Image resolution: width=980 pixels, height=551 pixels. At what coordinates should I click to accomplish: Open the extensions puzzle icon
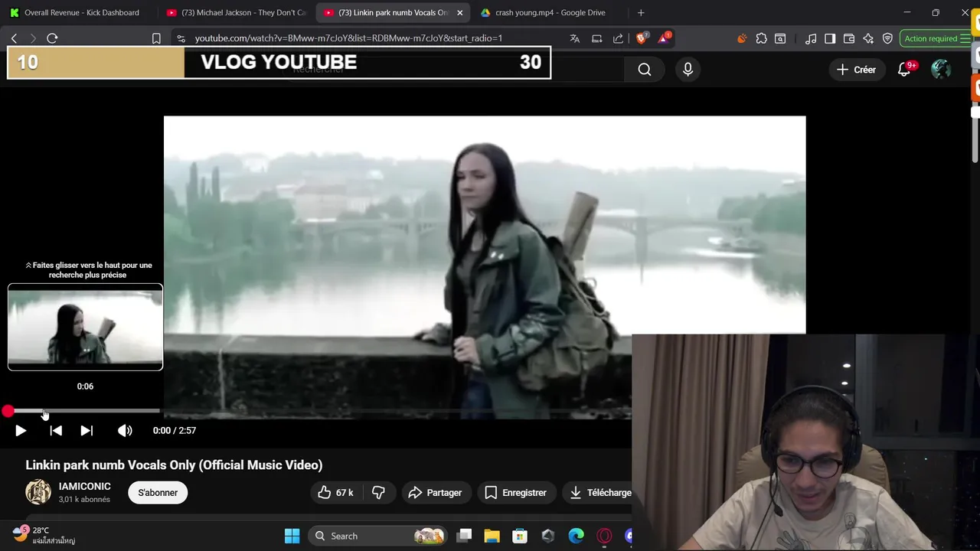761,38
